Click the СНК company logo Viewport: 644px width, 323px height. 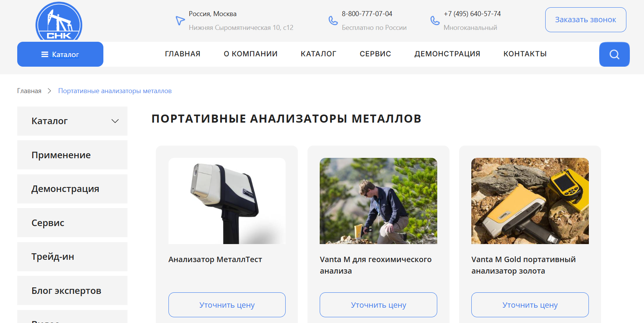click(x=59, y=21)
